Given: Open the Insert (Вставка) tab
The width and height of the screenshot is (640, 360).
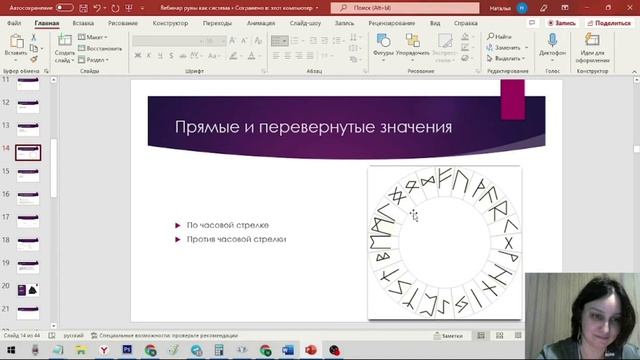Looking at the screenshot, I should click(83, 23).
